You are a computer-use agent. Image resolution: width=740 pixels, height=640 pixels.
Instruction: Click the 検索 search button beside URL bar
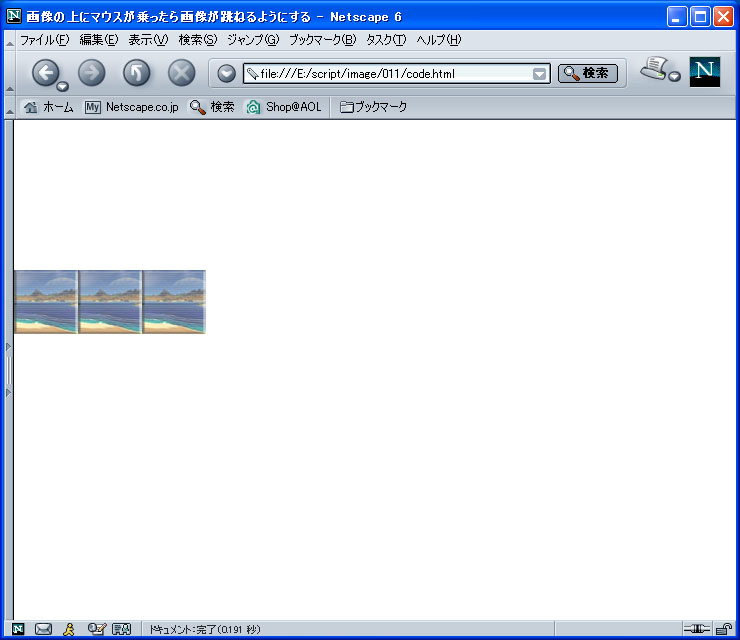tap(588, 73)
